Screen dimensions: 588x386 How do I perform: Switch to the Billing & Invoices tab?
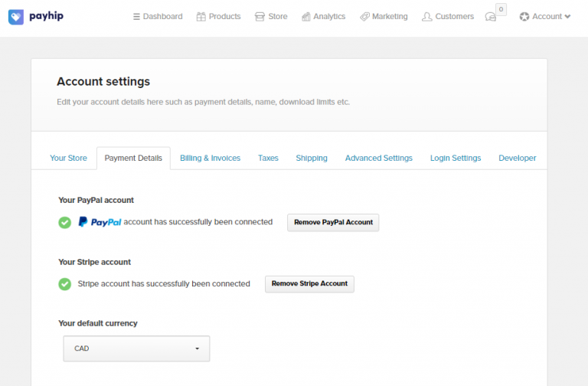pyautogui.click(x=210, y=159)
